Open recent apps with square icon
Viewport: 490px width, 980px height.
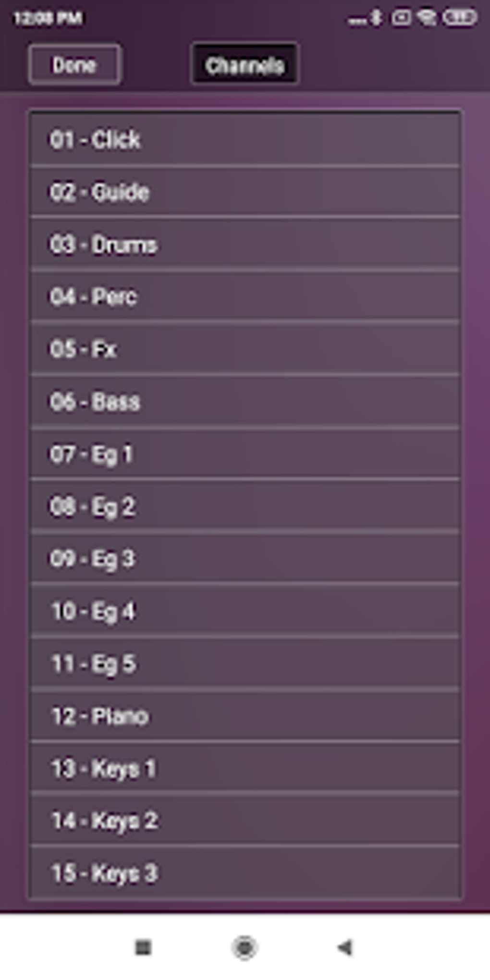tap(143, 947)
